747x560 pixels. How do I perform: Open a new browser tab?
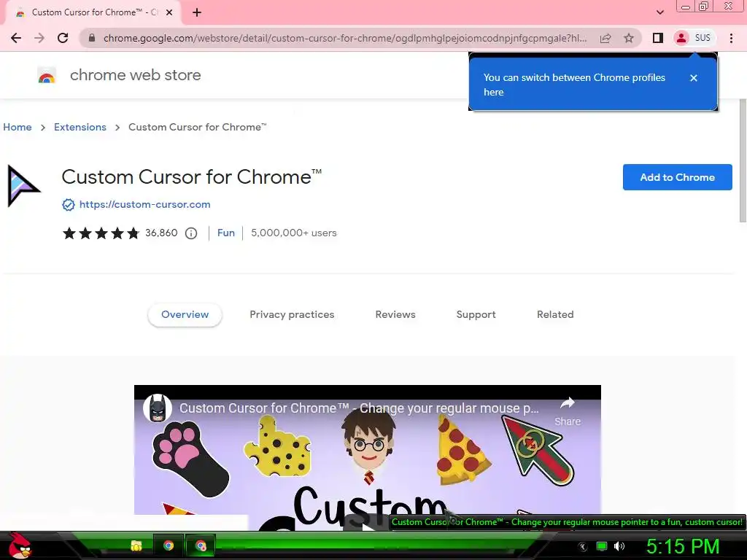tap(197, 13)
